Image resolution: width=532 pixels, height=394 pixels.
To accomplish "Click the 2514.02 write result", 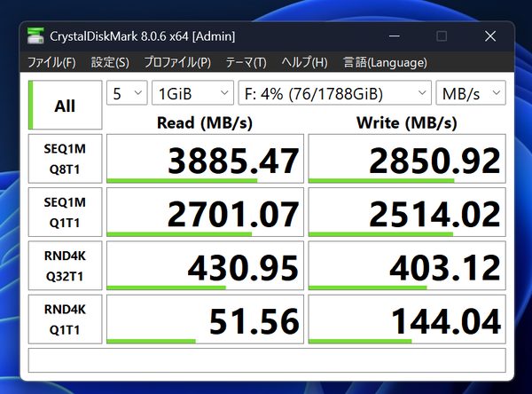I will (407, 212).
